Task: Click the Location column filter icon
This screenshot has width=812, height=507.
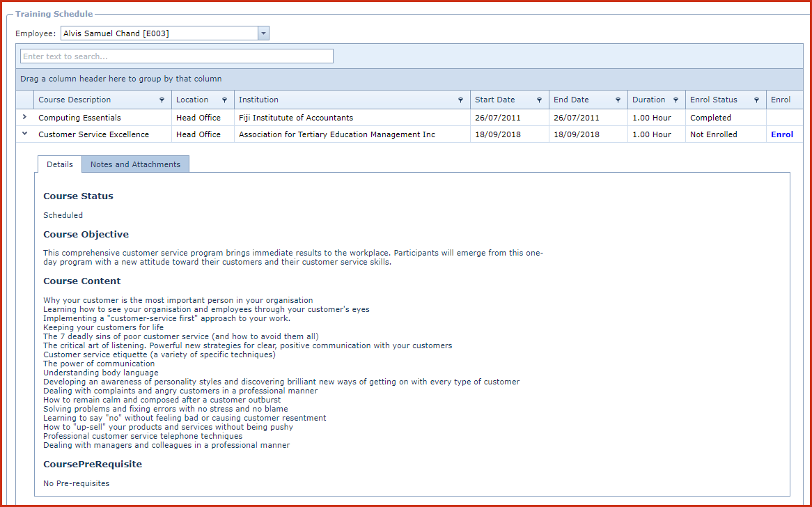Action: click(x=224, y=100)
